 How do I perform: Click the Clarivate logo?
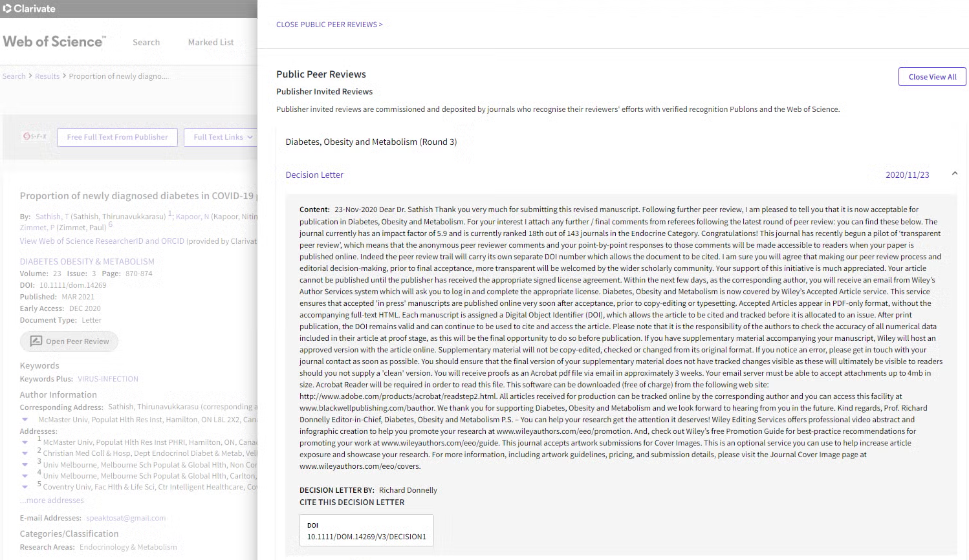[x=30, y=8]
